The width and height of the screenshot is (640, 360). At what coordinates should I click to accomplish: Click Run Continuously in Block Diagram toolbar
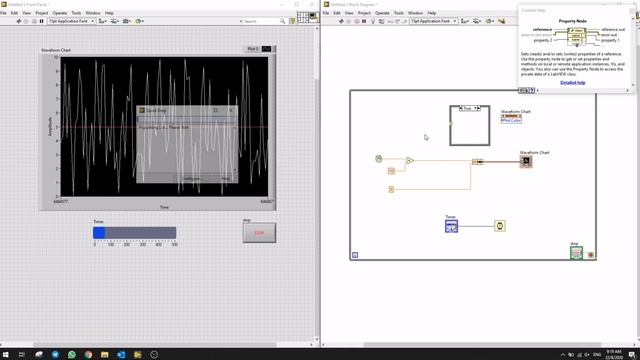349,21
